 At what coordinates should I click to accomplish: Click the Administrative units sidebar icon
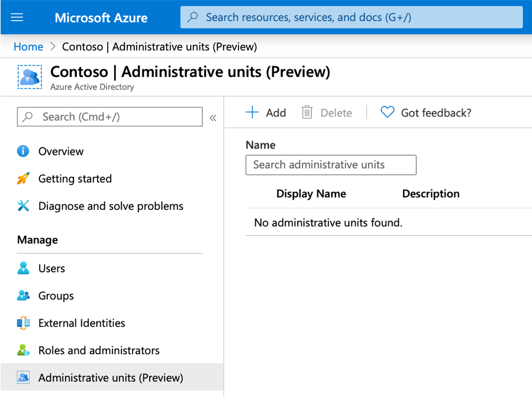point(22,377)
